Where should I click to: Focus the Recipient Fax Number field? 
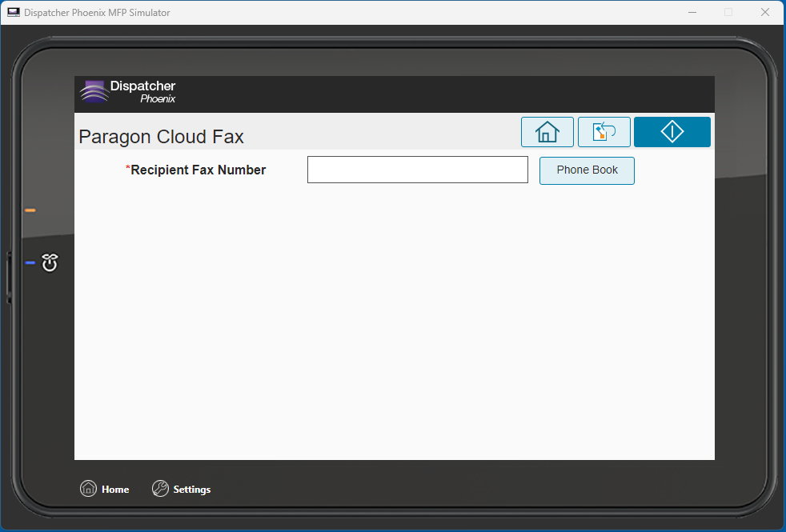(418, 170)
